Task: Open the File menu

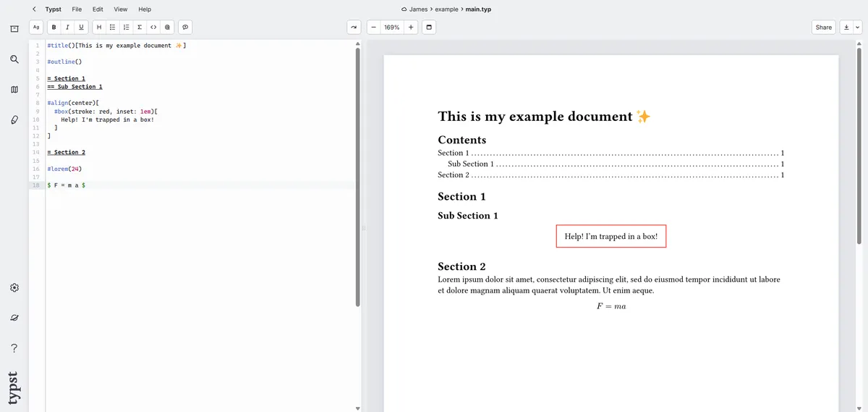Action: click(x=77, y=9)
